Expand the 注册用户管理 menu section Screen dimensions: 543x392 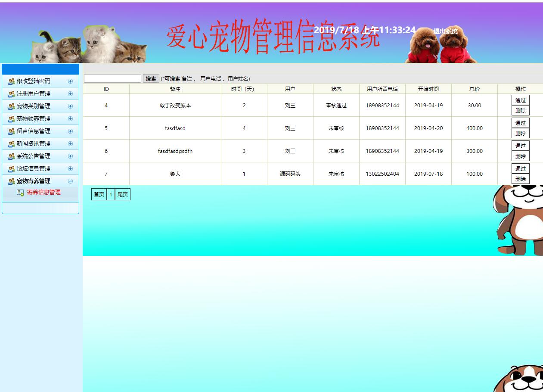(70, 93)
